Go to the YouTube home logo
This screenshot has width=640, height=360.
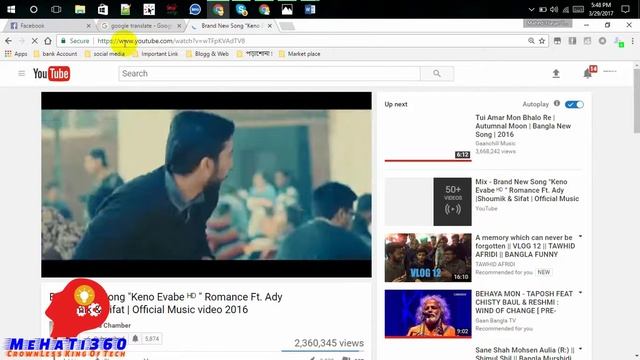[x=51, y=73]
